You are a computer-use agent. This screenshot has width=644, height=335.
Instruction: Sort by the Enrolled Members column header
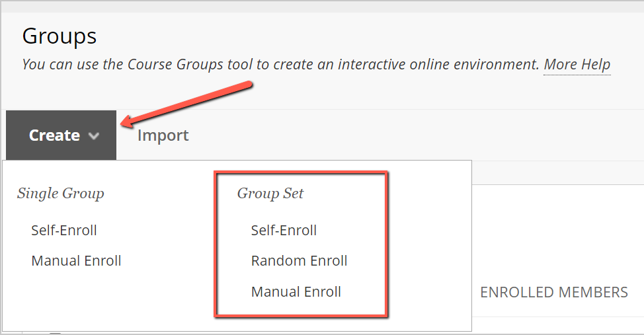(x=553, y=292)
